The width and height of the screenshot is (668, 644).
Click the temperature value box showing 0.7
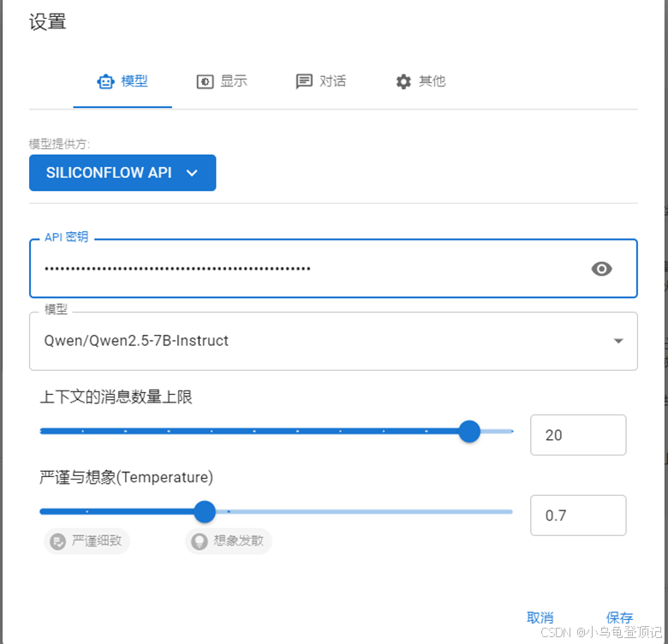[x=578, y=515]
